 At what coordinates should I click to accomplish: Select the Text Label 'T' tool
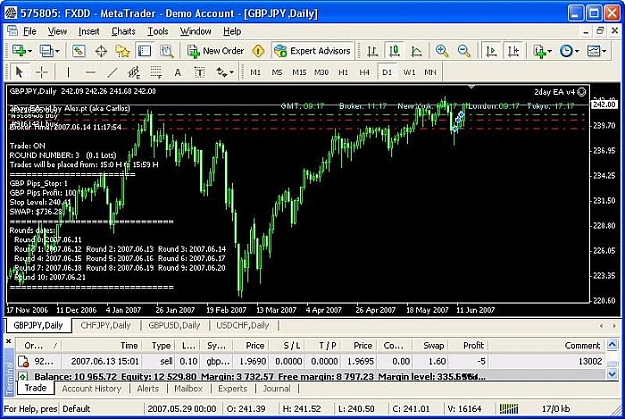click(x=199, y=72)
